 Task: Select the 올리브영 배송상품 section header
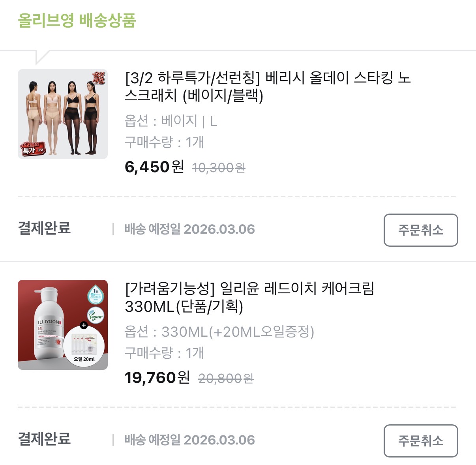(77, 21)
